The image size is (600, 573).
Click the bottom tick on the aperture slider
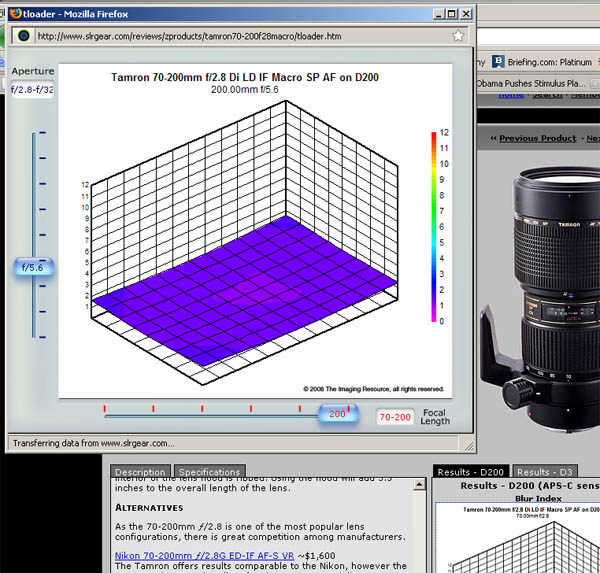[42, 337]
